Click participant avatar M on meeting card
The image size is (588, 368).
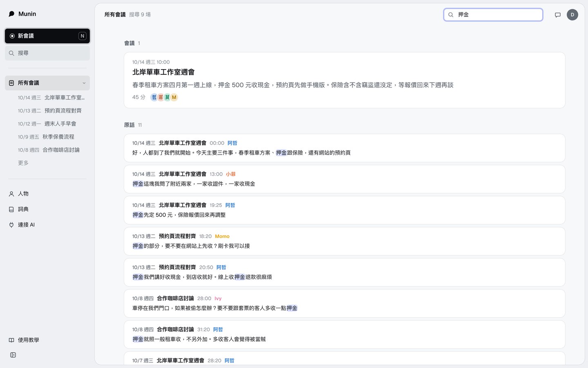pyautogui.click(x=174, y=97)
